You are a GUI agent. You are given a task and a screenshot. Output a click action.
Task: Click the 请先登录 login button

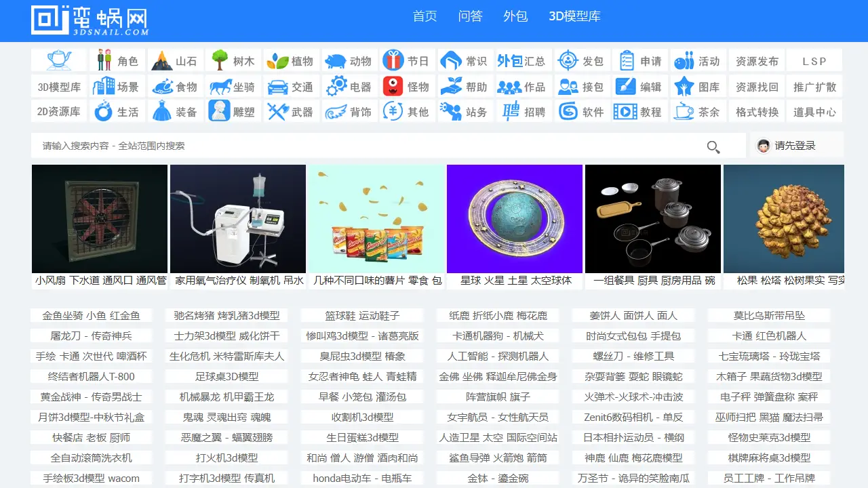(x=795, y=145)
